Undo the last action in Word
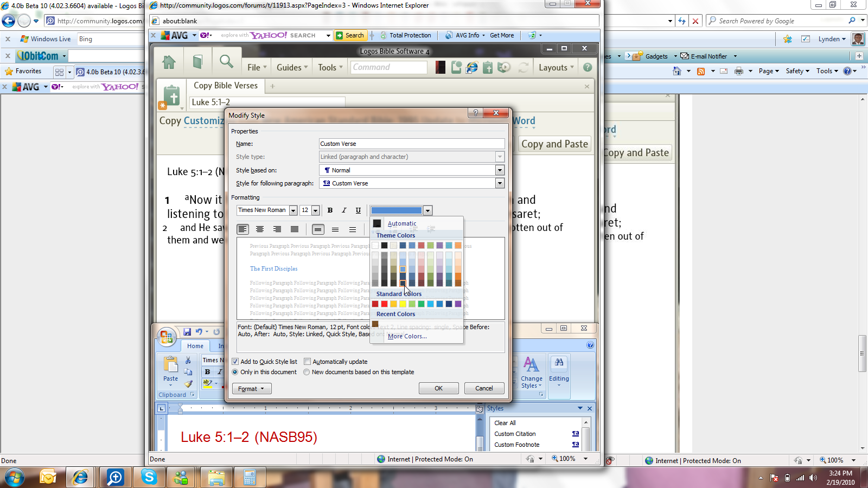 pyautogui.click(x=199, y=332)
